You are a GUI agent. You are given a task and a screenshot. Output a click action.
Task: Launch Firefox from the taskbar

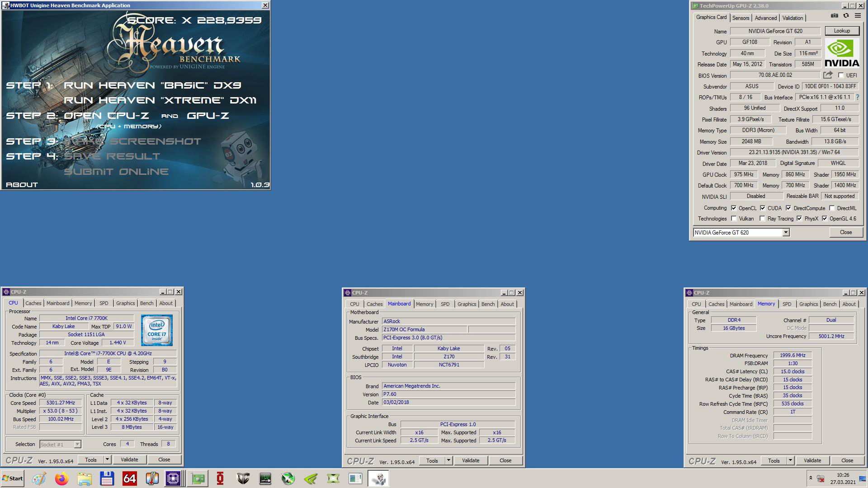click(x=61, y=479)
